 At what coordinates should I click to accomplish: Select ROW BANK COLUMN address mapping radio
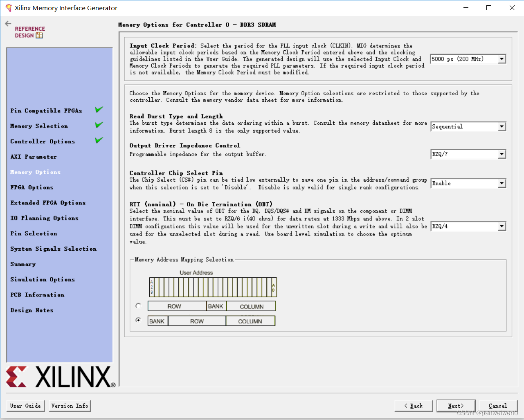pyautogui.click(x=138, y=306)
